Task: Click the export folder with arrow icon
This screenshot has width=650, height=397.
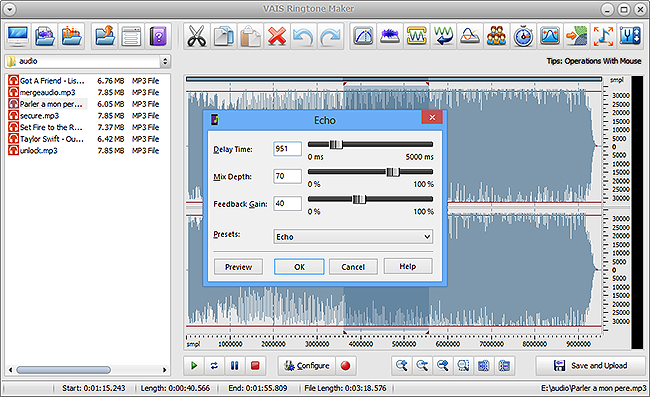Action: point(104,36)
